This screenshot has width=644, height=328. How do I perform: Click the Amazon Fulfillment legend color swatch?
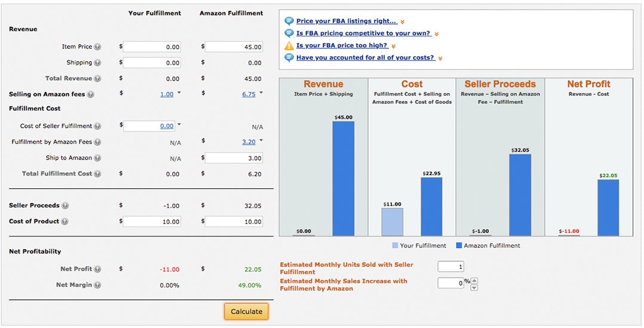(x=459, y=246)
